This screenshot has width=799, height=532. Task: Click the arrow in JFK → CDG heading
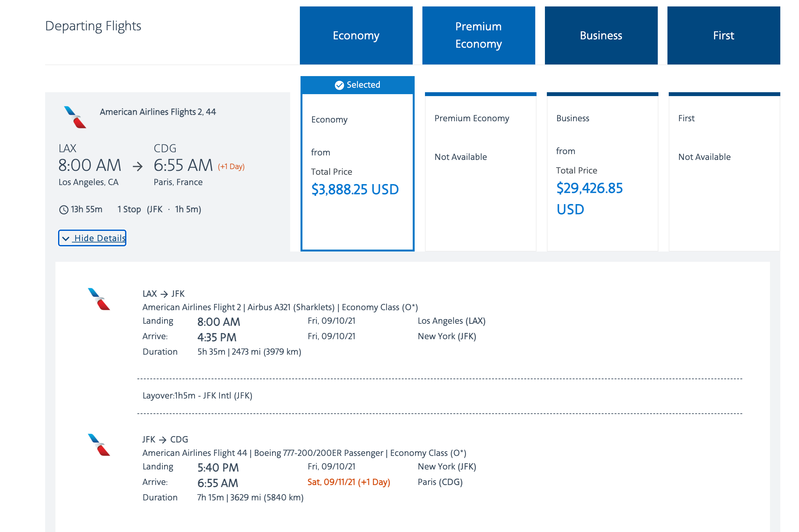coord(163,440)
